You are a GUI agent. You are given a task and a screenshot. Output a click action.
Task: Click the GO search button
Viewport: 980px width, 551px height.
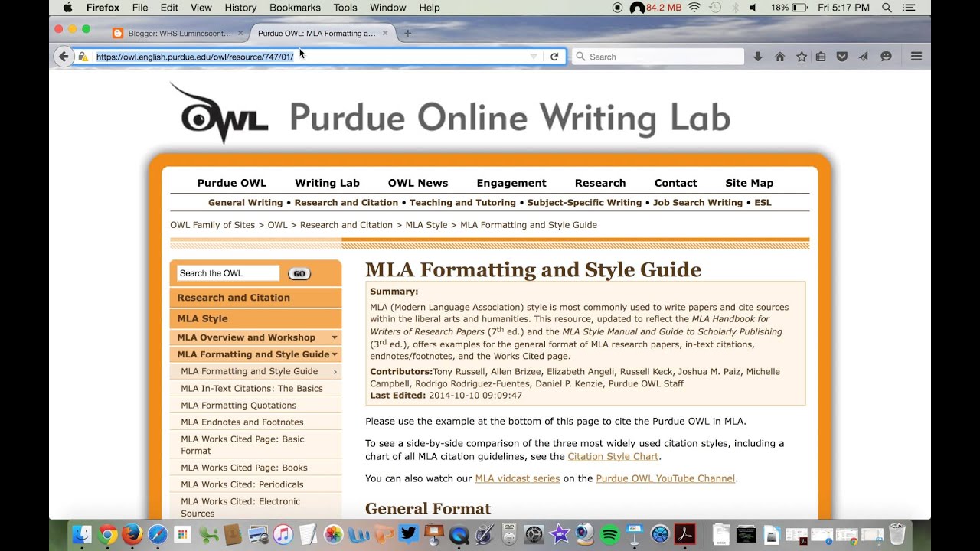click(x=299, y=273)
